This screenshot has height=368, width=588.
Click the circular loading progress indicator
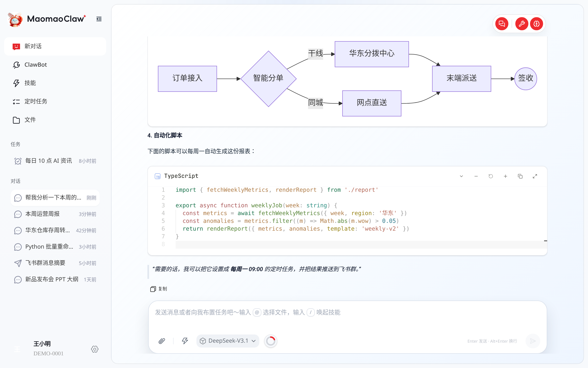(x=271, y=341)
